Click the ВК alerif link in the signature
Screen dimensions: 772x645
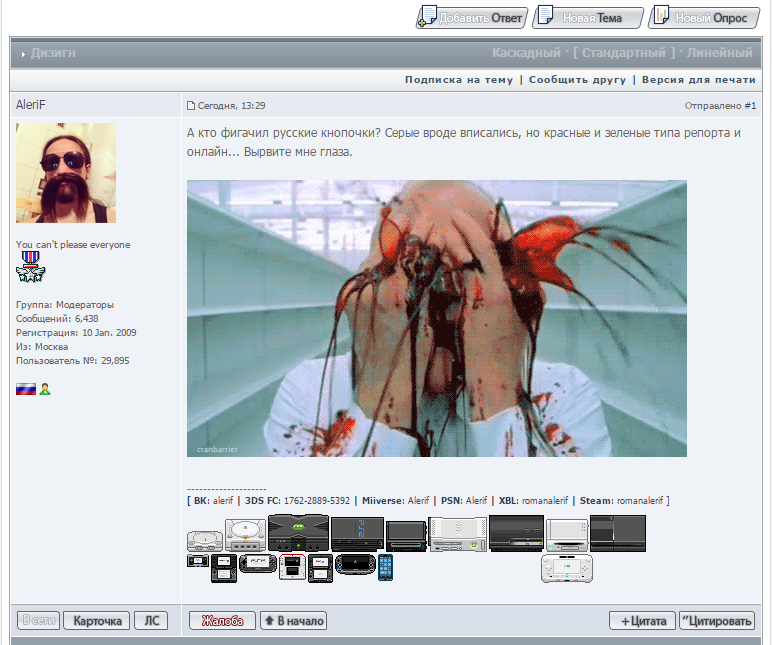213,501
